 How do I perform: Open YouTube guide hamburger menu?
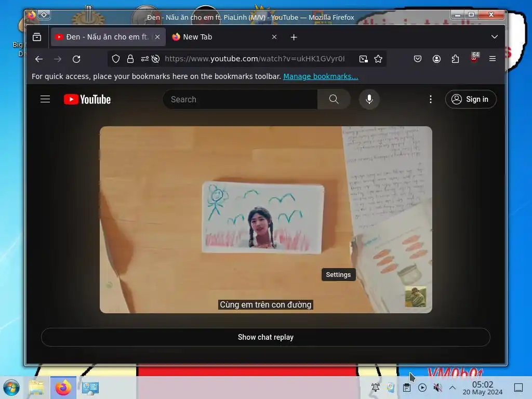45,99
